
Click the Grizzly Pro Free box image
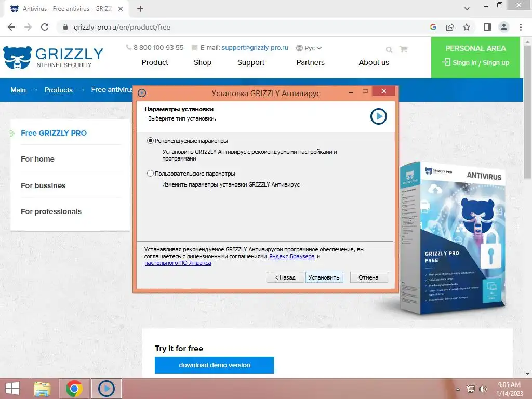click(453, 237)
